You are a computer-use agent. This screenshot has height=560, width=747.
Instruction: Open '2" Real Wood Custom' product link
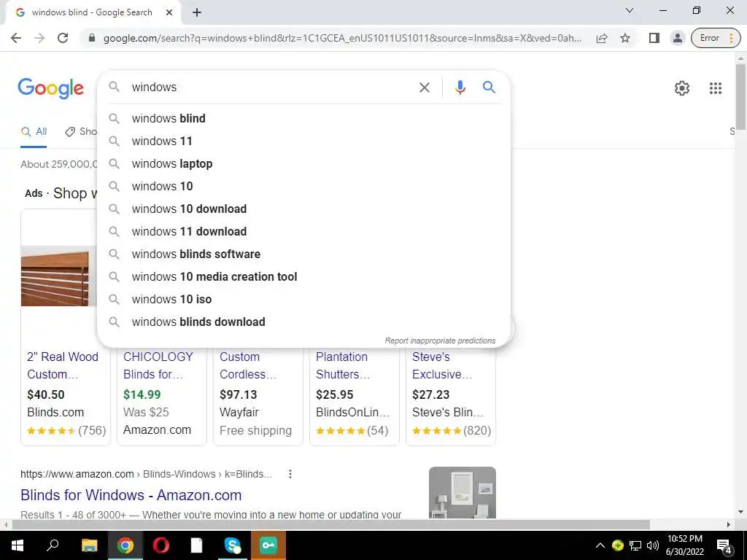(x=63, y=365)
